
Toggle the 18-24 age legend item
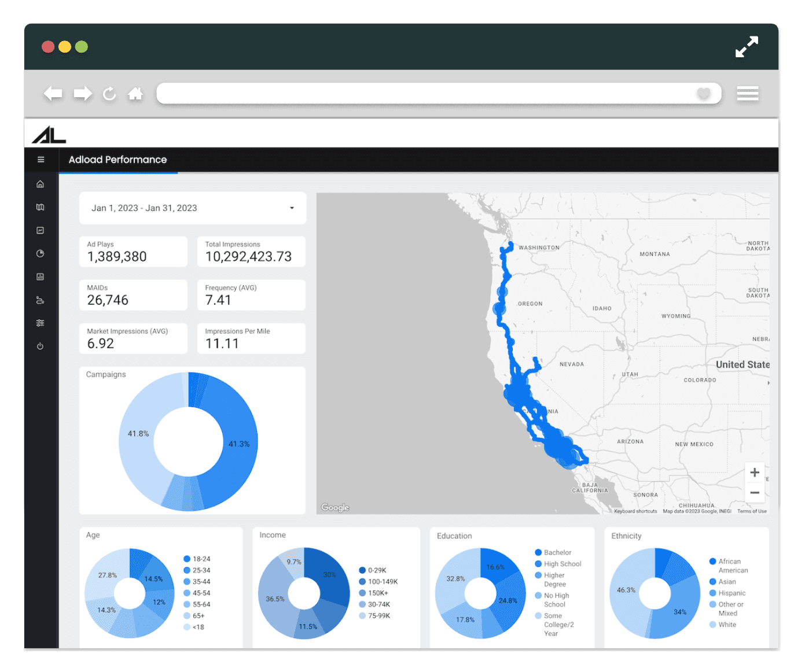coord(197,559)
